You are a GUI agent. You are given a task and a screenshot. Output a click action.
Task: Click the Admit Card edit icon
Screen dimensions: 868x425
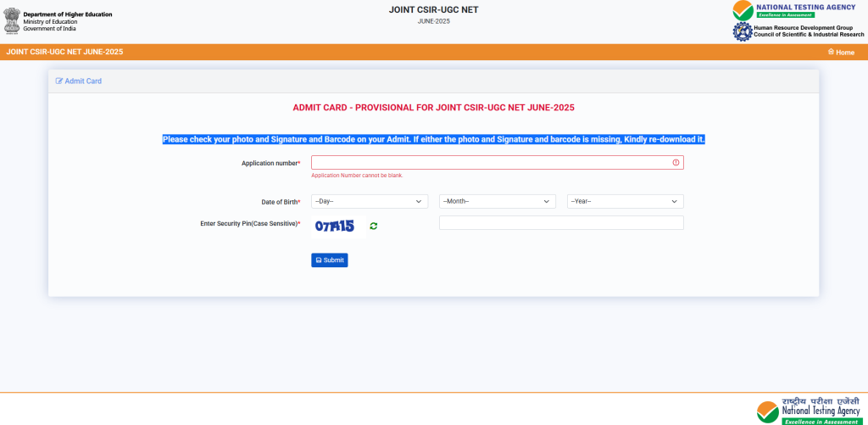pyautogui.click(x=59, y=81)
